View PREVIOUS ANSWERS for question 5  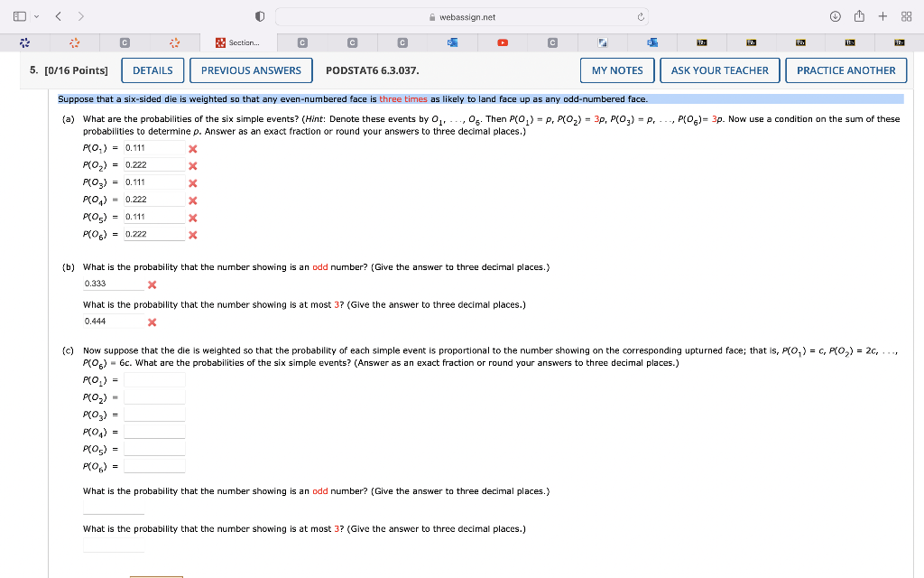pyautogui.click(x=251, y=70)
